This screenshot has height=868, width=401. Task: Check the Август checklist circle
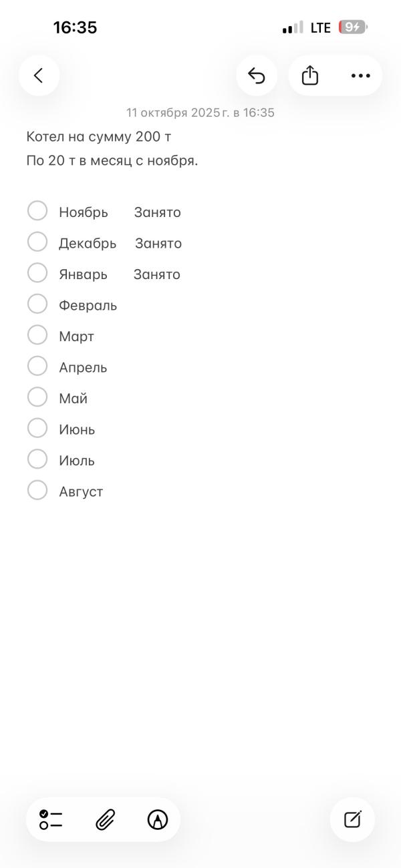(x=37, y=490)
